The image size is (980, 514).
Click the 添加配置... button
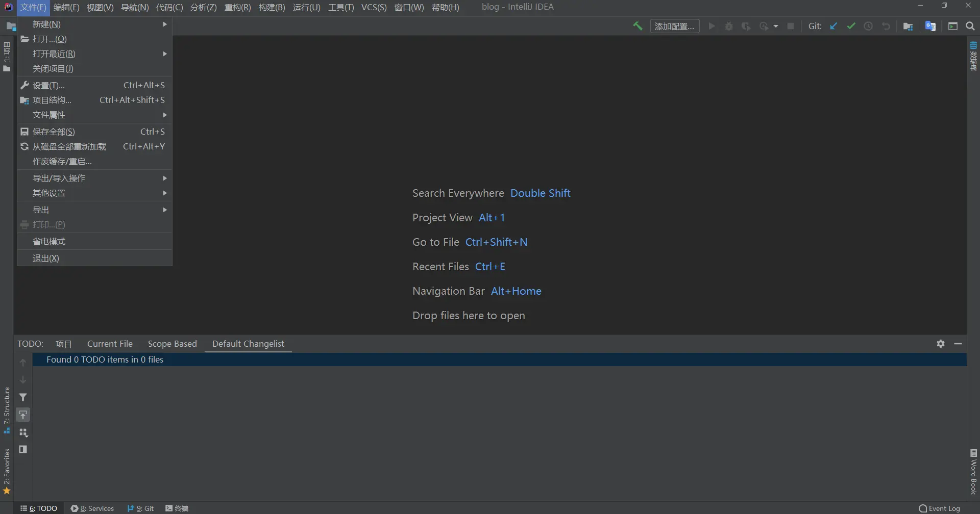[x=675, y=26]
